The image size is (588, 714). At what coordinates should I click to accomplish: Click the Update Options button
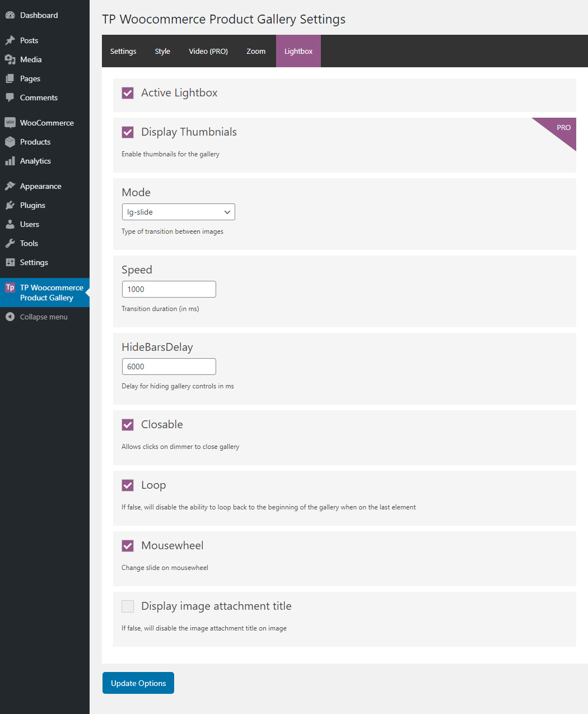[x=138, y=683]
